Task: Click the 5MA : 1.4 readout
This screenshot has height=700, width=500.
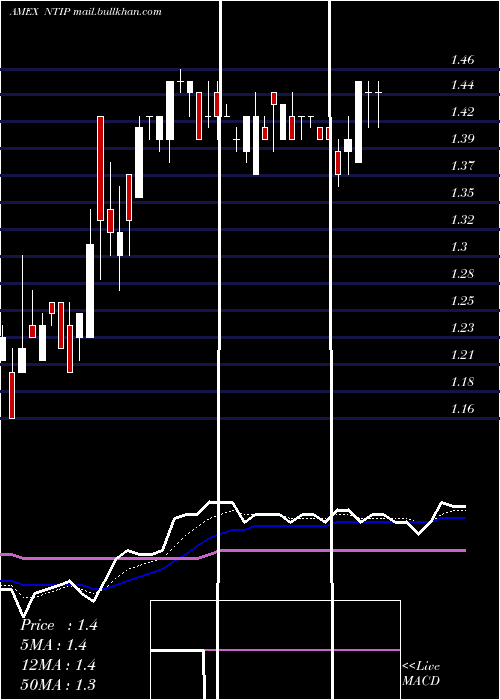Action: click(x=54, y=645)
